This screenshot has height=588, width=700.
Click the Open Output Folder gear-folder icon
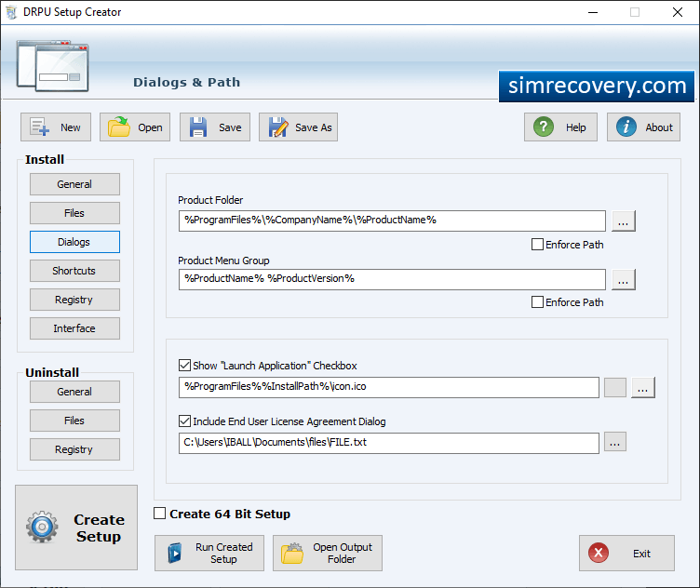292,554
